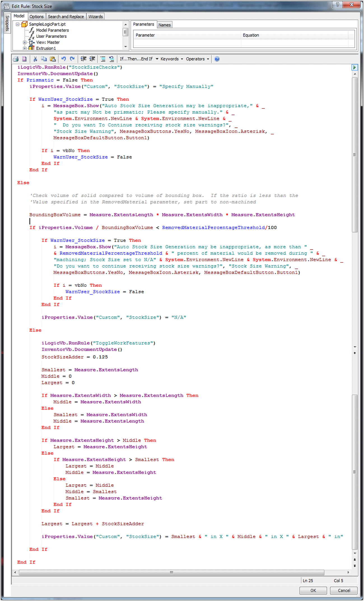Open the Operators dropdown menu
Viewport: 364px width, 601px height.
click(x=197, y=59)
